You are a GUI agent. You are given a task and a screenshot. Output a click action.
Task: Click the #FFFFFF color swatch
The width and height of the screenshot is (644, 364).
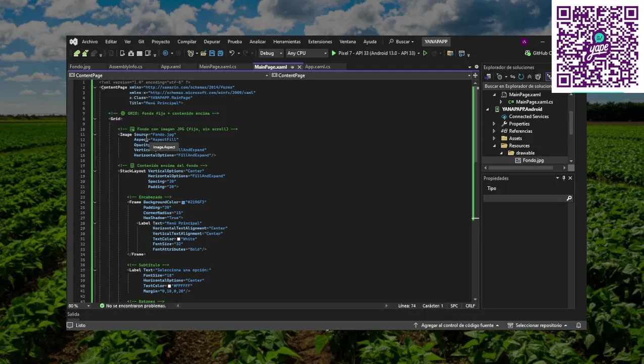(170, 286)
